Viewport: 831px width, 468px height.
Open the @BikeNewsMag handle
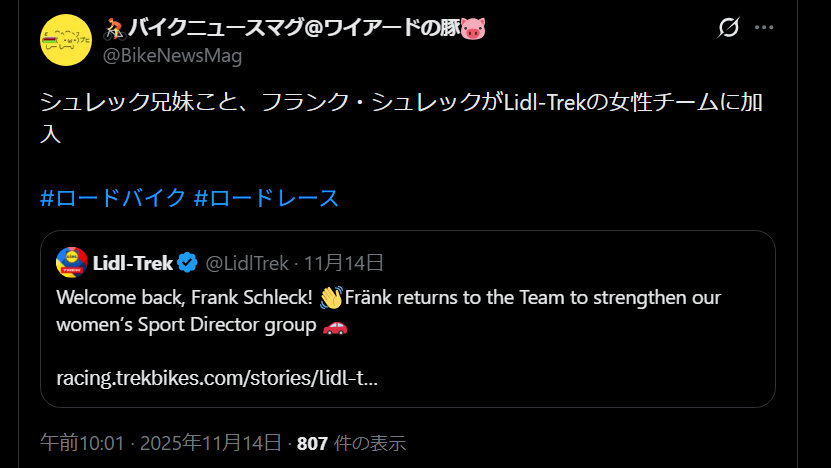[x=172, y=56]
